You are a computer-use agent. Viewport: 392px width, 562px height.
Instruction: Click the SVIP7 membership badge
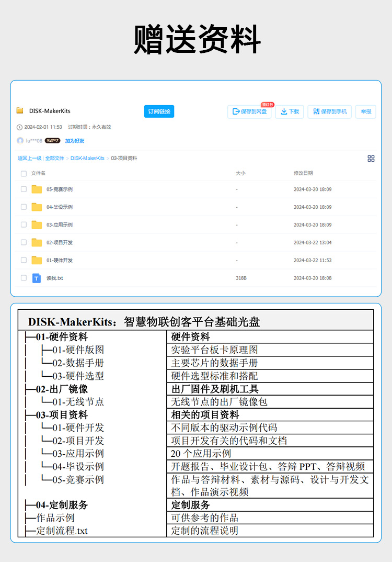[52, 141]
